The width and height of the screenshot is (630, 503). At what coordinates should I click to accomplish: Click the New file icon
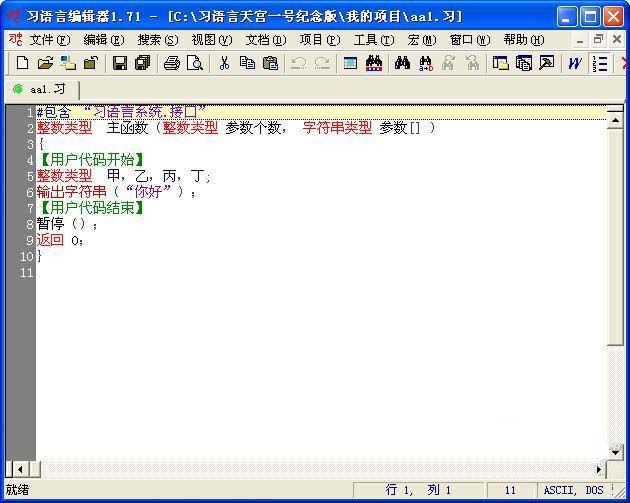(22, 63)
